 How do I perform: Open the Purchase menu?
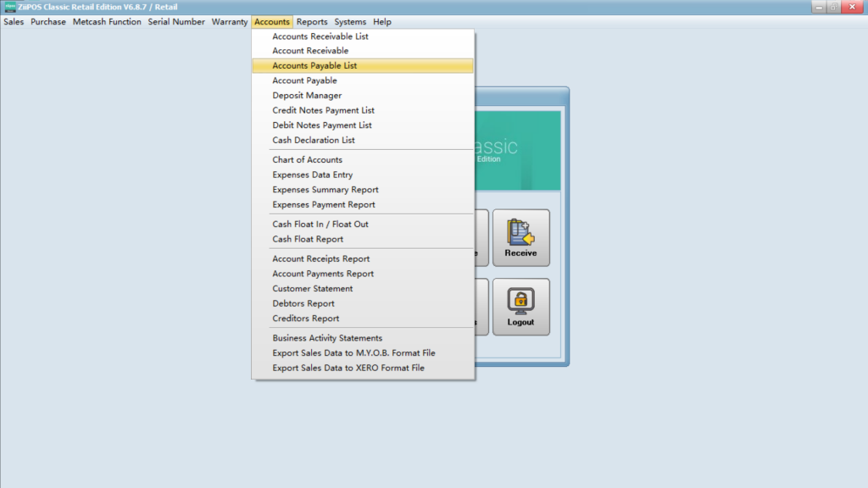pyautogui.click(x=48, y=22)
